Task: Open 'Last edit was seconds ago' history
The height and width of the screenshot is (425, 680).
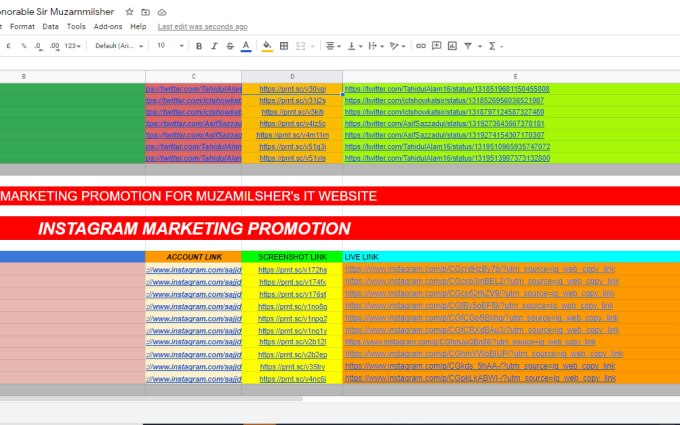Action: (203, 27)
